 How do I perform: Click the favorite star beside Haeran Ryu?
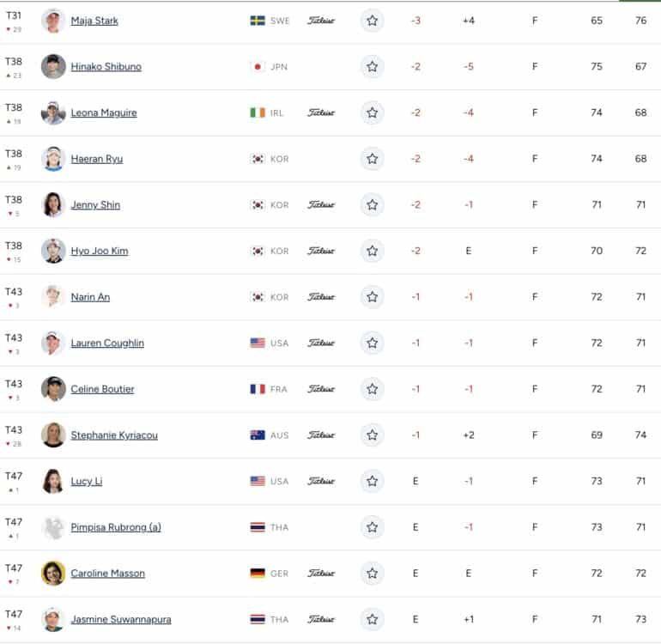[x=372, y=159]
